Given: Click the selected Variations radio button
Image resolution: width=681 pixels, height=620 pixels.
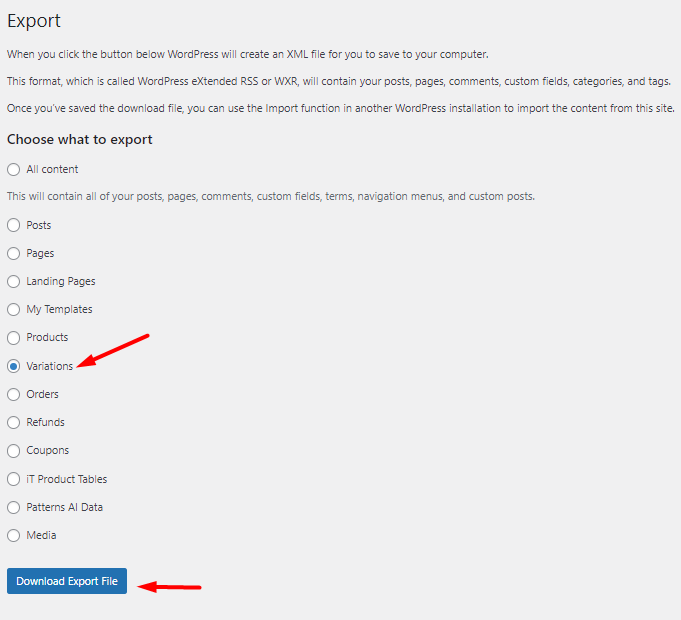Looking at the screenshot, I should tap(13, 366).
